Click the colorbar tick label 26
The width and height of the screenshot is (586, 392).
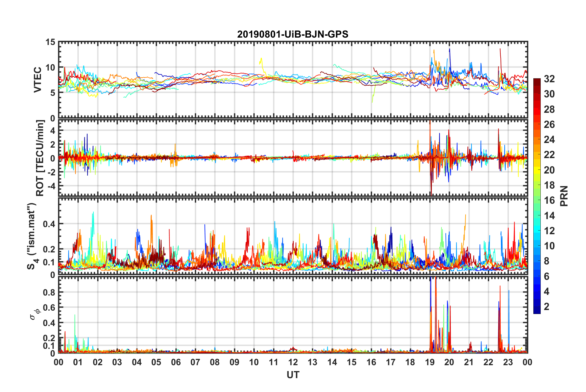coord(549,125)
